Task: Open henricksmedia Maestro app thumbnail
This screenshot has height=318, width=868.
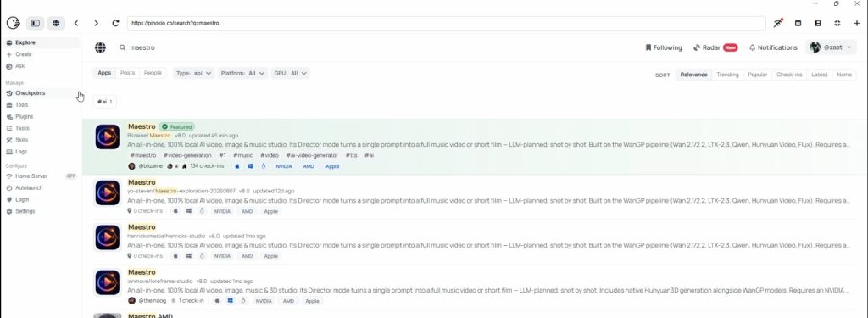Action: point(108,237)
